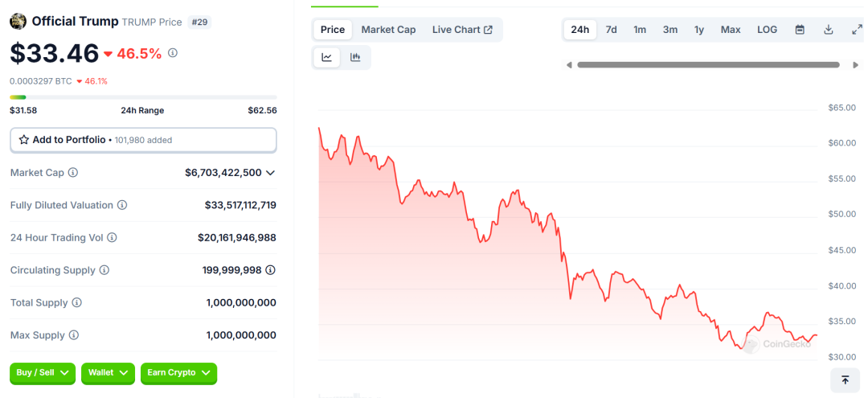Click the chart's horizontal range scrollbar
Image resolution: width=868 pixels, height=398 pixels.
coord(708,65)
